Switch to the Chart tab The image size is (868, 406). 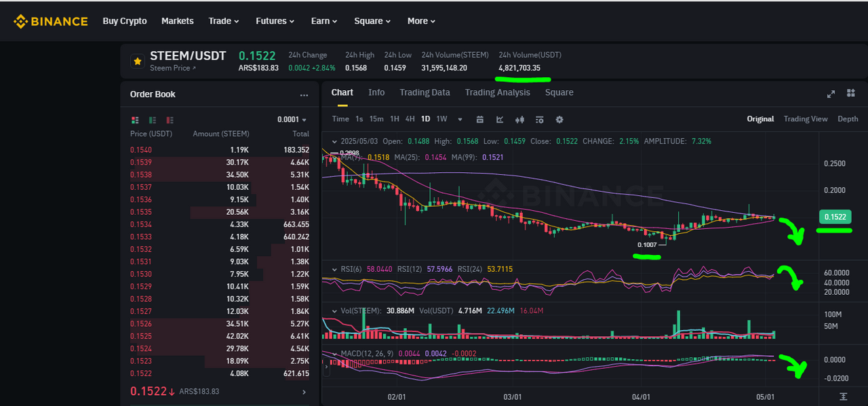click(x=342, y=93)
